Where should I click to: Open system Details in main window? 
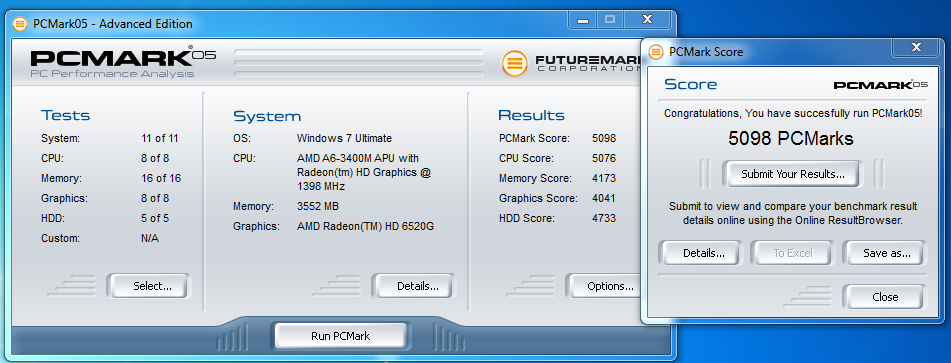pyautogui.click(x=414, y=286)
